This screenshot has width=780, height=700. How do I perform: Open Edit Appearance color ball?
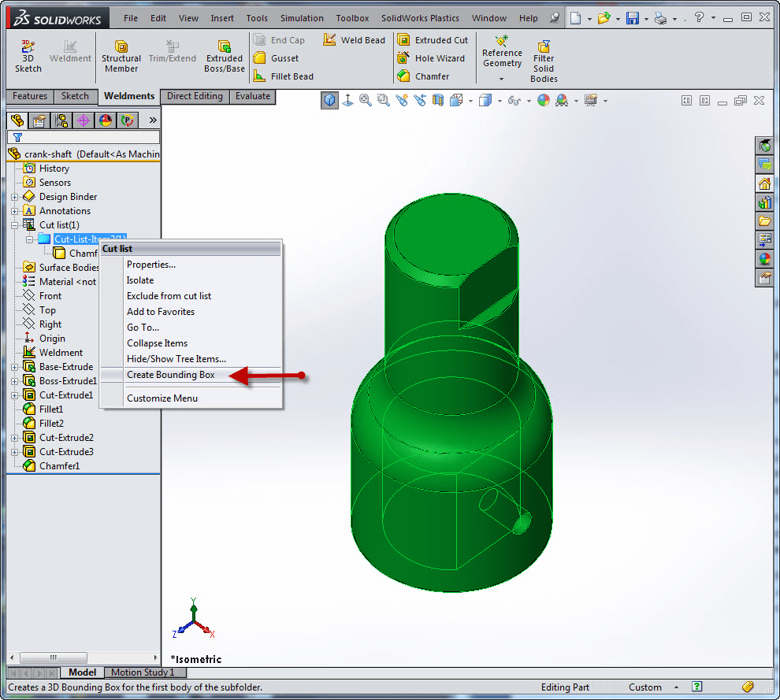(544, 101)
